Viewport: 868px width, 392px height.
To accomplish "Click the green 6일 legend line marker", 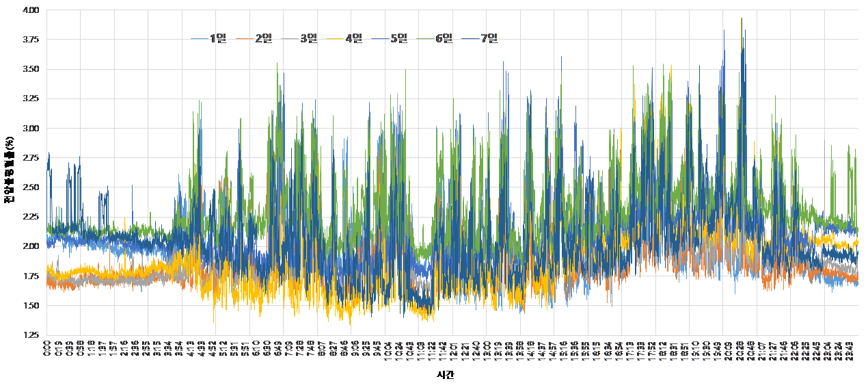I will [425, 39].
